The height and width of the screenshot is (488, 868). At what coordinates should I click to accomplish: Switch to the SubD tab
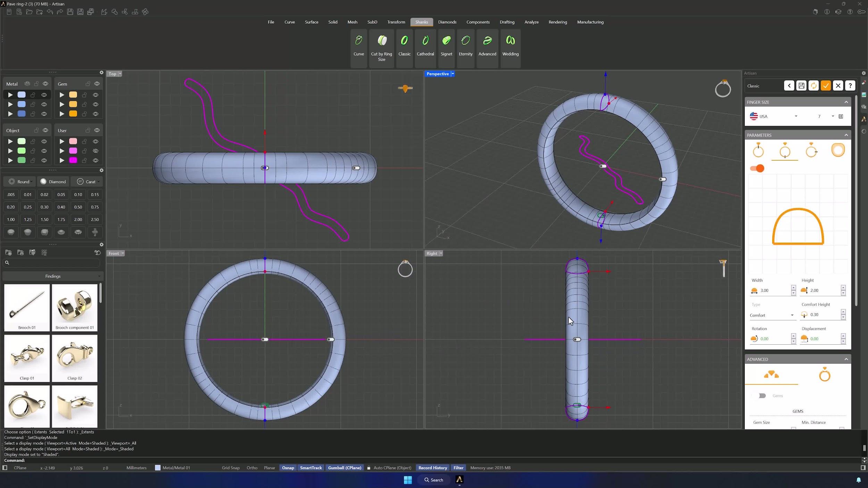coord(372,22)
